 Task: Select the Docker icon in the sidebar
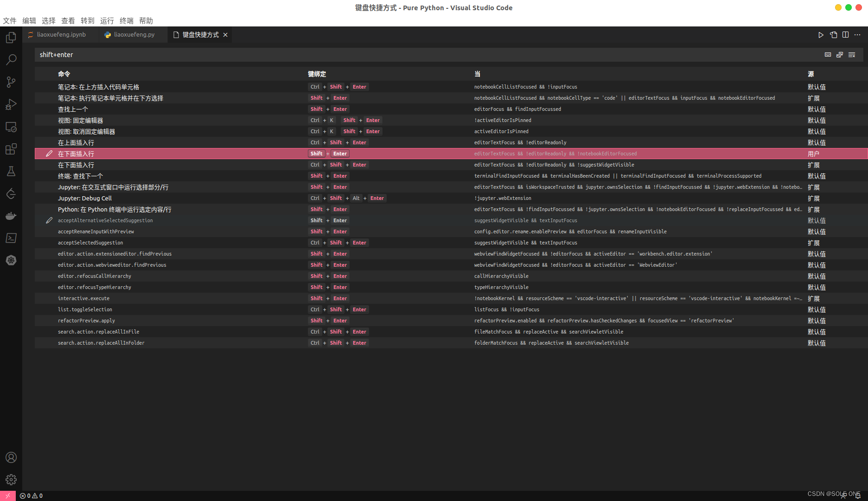(11, 215)
